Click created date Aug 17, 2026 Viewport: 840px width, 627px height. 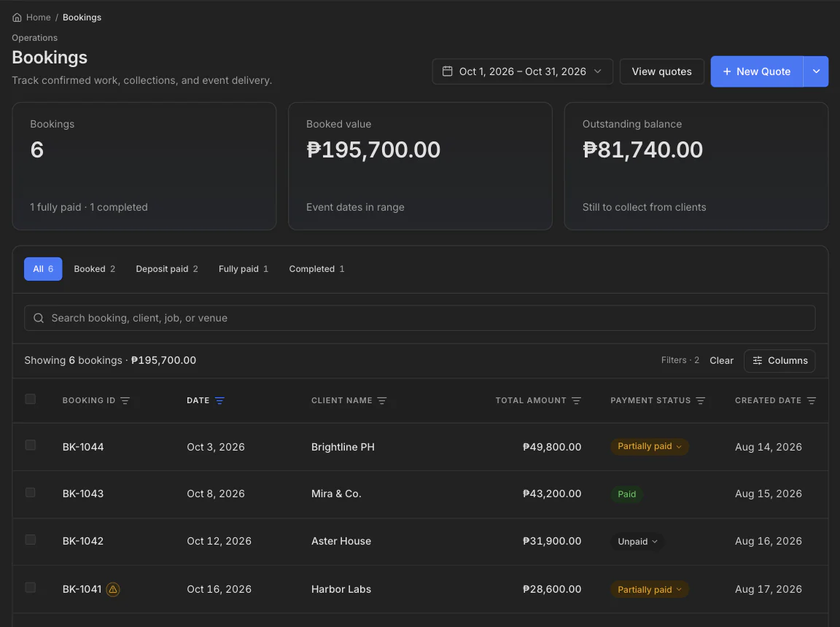pos(769,590)
